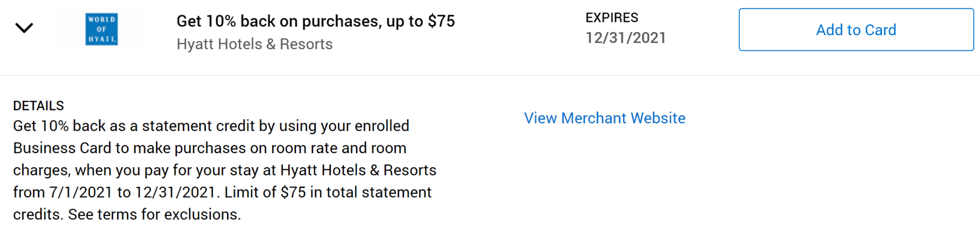Click the DETAILS heading

click(x=38, y=106)
